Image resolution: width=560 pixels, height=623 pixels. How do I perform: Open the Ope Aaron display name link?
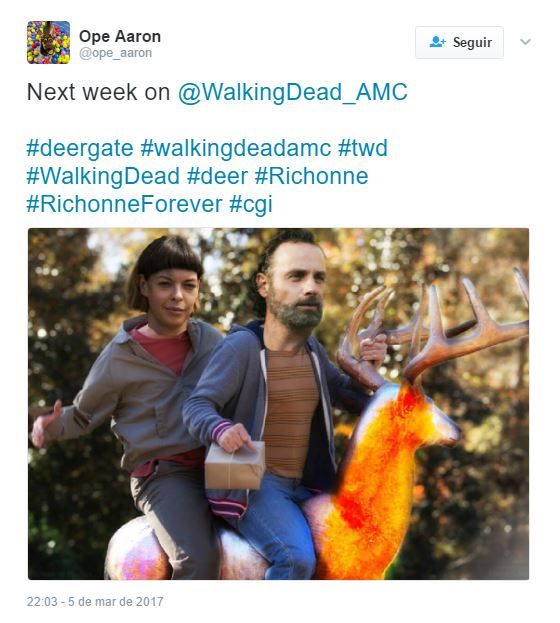(x=120, y=37)
